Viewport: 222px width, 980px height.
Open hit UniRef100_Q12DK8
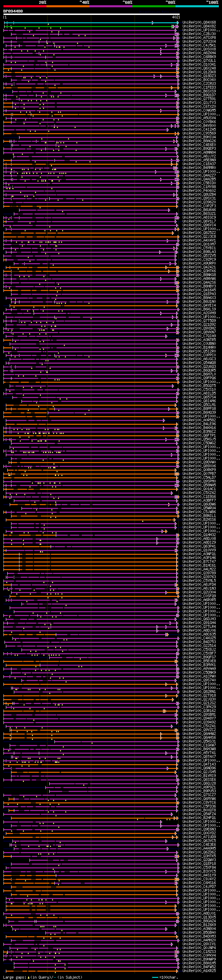coord(199,72)
